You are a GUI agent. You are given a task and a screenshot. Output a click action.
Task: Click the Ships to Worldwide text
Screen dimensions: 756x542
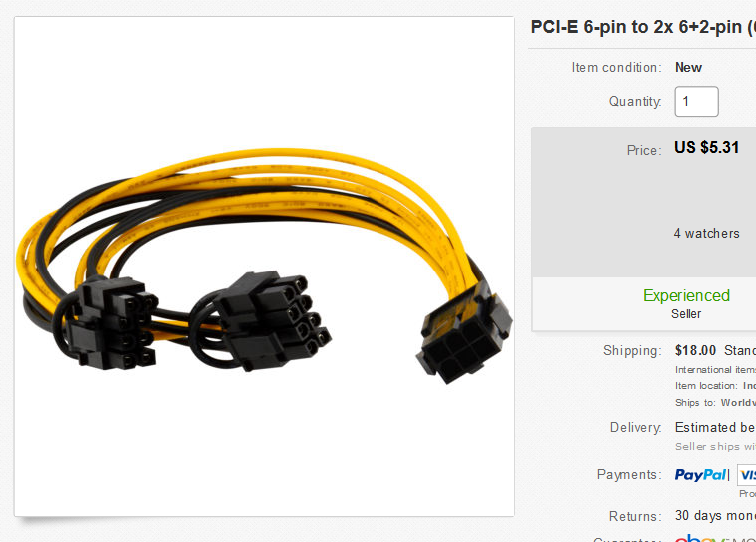[x=715, y=403]
